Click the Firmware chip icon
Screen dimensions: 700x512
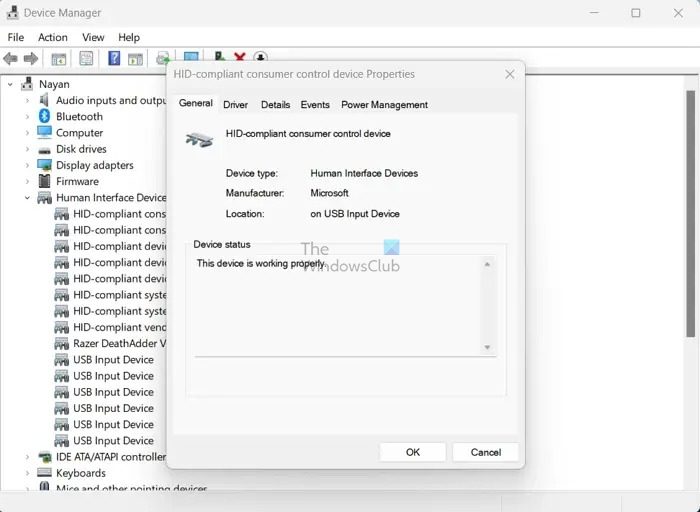pyautogui.click(x=44, y=181)
